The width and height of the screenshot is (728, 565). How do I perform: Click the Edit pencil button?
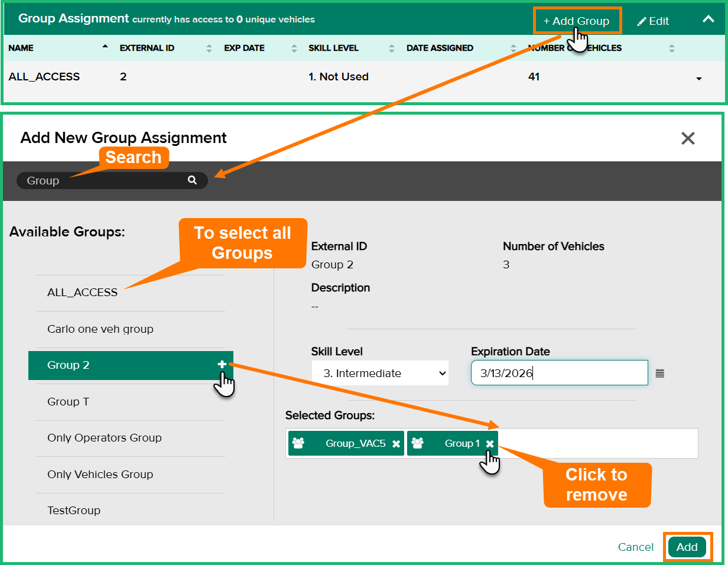(652, 21)
